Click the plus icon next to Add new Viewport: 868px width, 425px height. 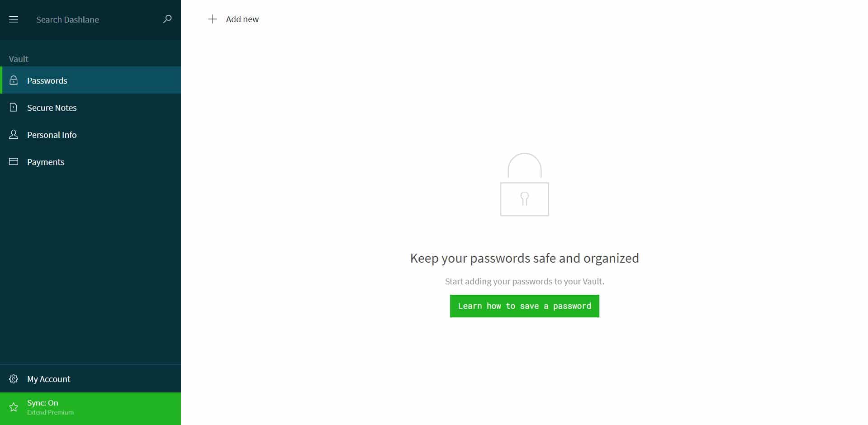(x=212, y=19)
